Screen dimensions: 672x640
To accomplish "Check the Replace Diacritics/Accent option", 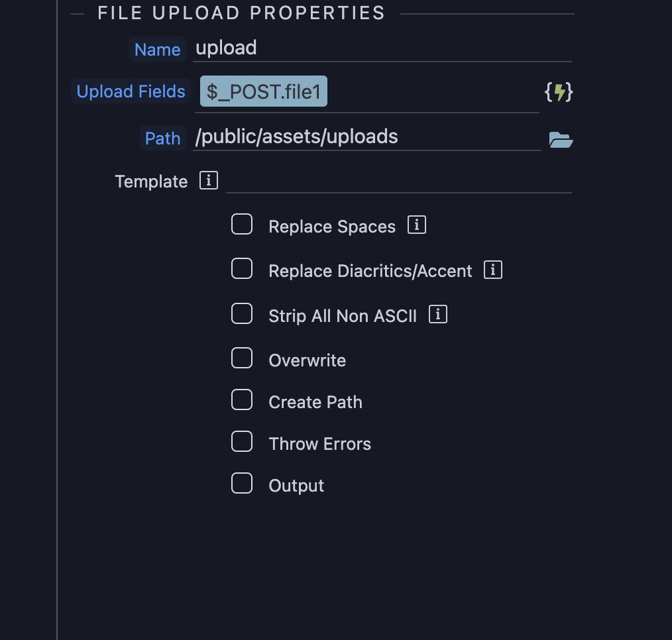I will (242, 269).
